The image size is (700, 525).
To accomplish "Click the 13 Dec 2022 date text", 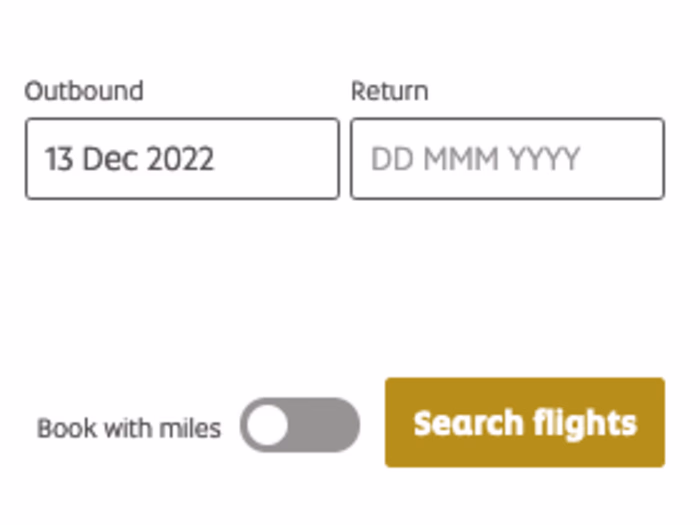I will point(129,159).
